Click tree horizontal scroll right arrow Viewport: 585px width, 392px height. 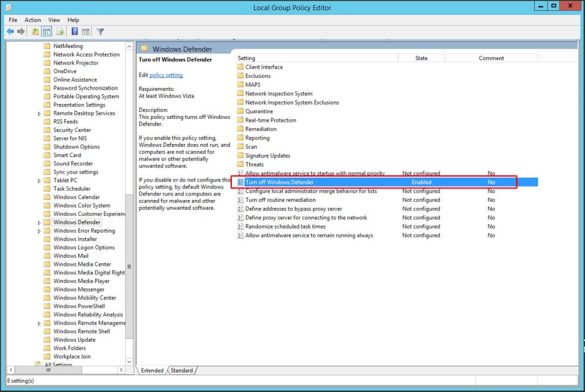pos(121,370)
